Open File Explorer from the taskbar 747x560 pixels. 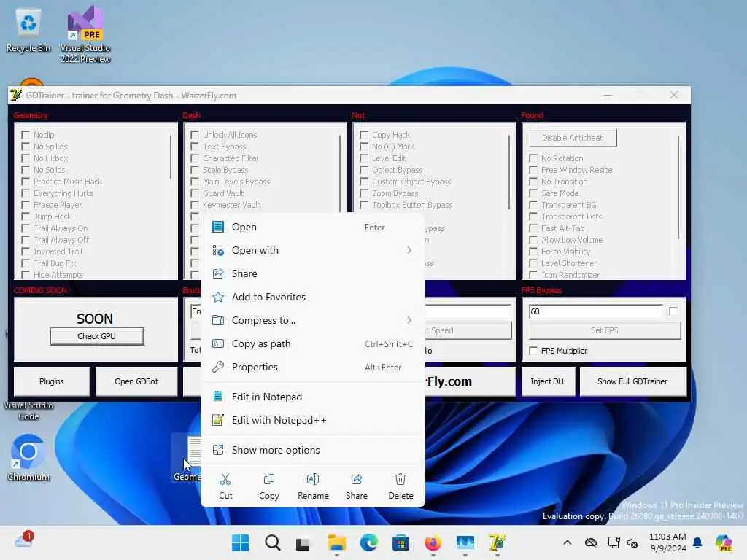tap(337, 542)
